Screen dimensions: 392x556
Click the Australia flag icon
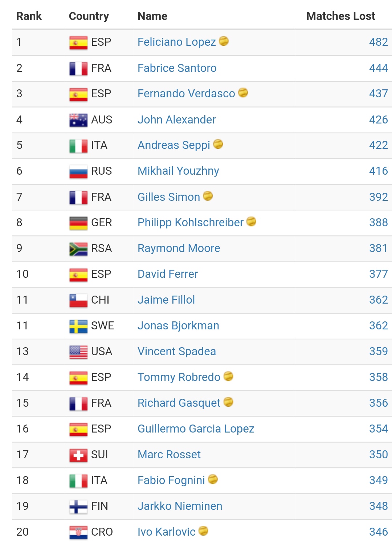click(x=78, y=120)
